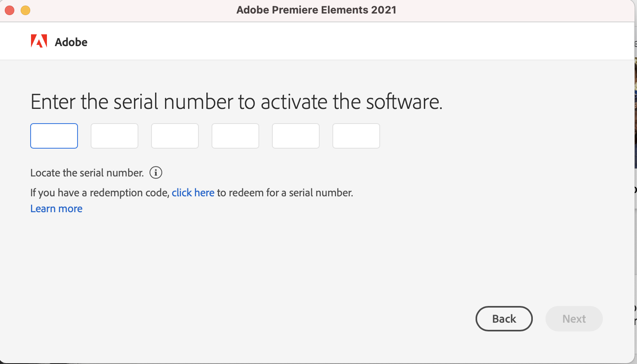Select the second serial number field
The height and width of the screenshot is (364, 637).
pos(114,136)
